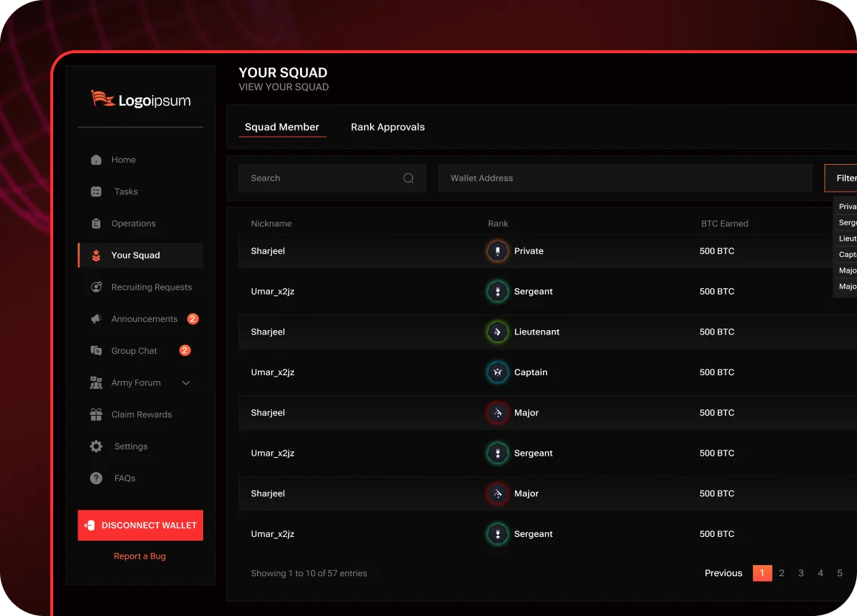Click the Claim Rewards gift icon
The height and width of the screenshot is (616, 857).
tap(96, 414)
